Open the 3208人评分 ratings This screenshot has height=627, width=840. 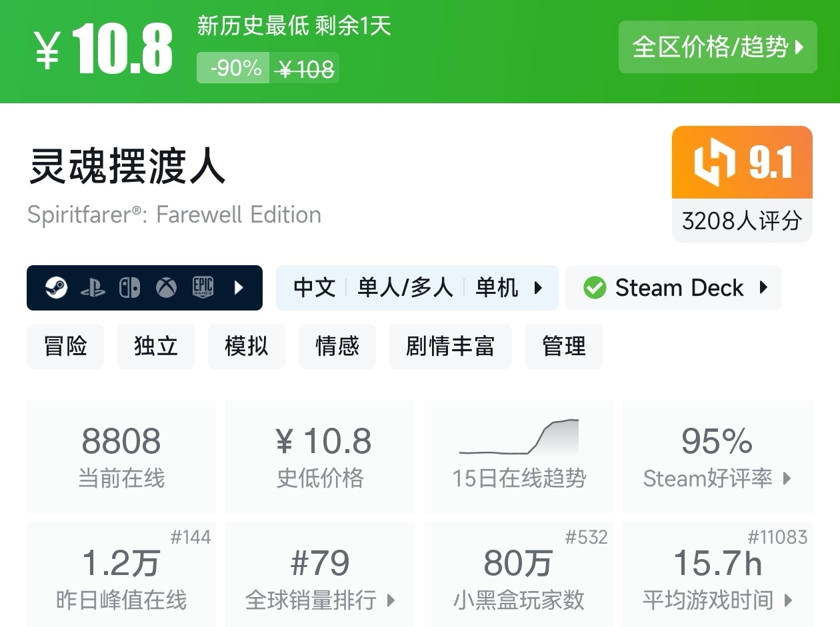742,221
